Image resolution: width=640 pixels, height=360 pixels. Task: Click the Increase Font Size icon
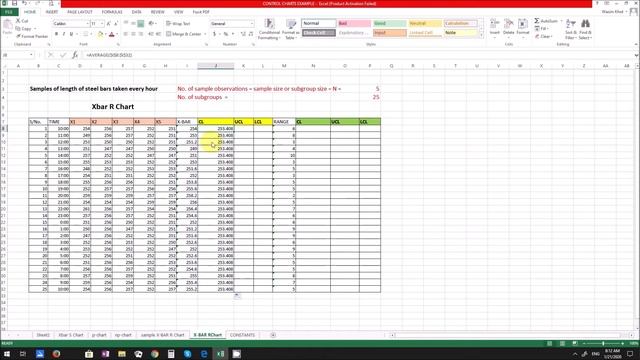point(109,24)
